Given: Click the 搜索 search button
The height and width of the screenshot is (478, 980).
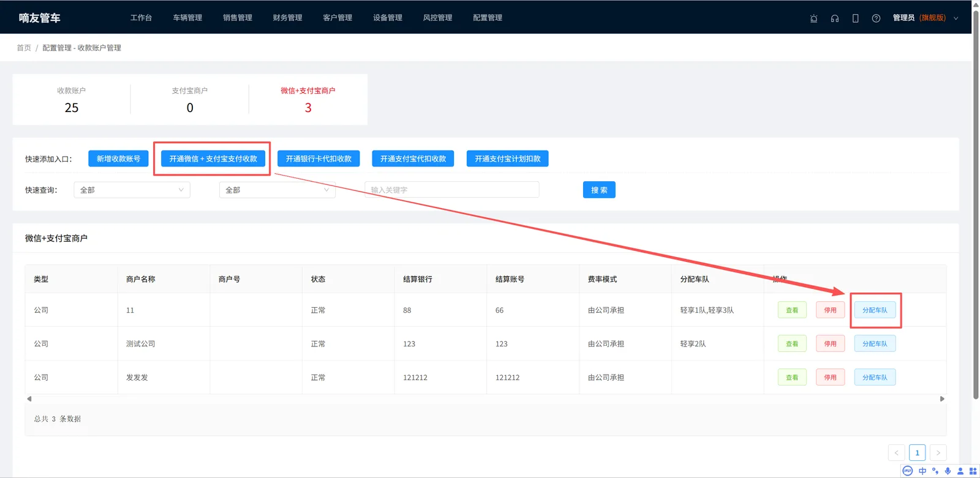Looking at the screenshot, I should point(599,190).
